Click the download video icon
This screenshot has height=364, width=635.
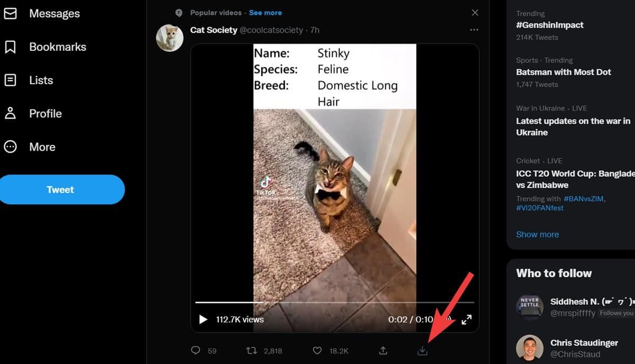point(422,350)
